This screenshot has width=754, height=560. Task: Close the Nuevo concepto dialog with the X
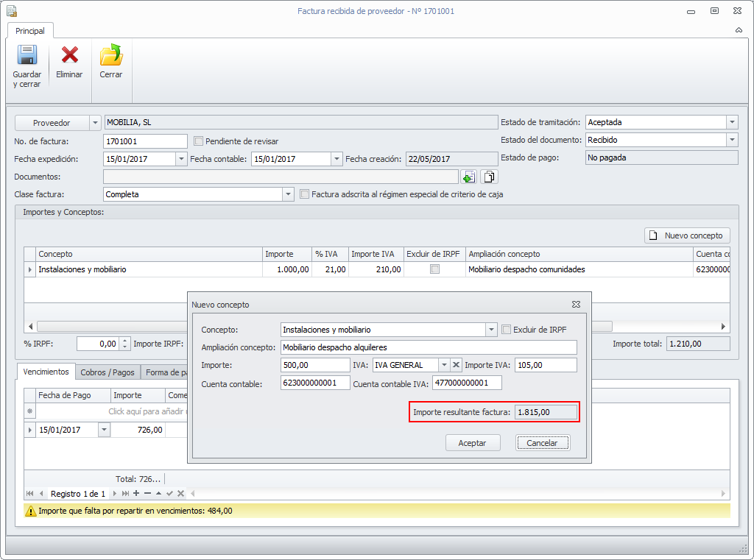pyautogui.click(x=576, y=304)
